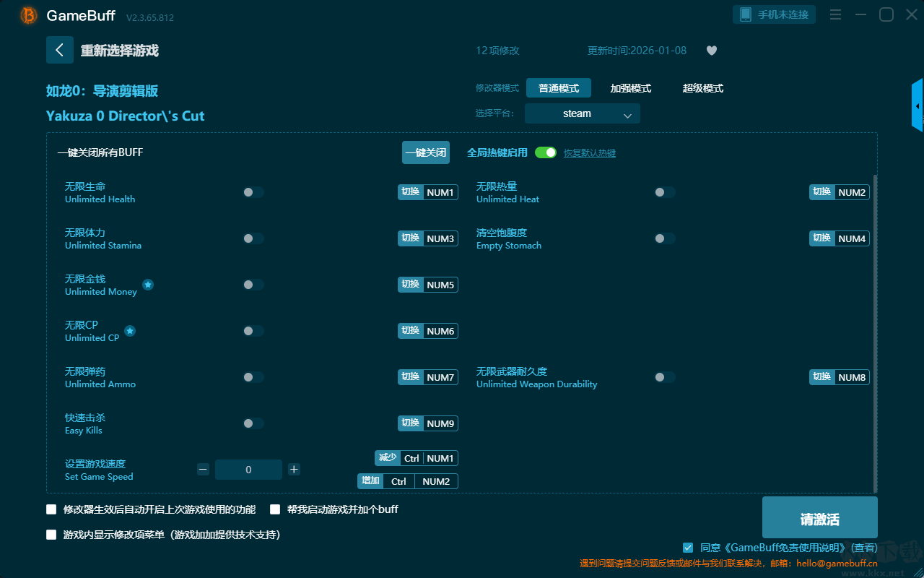Click the phone not connected icon
The image size is (924, 578).
pyautogui.click(x=746, y=14)
